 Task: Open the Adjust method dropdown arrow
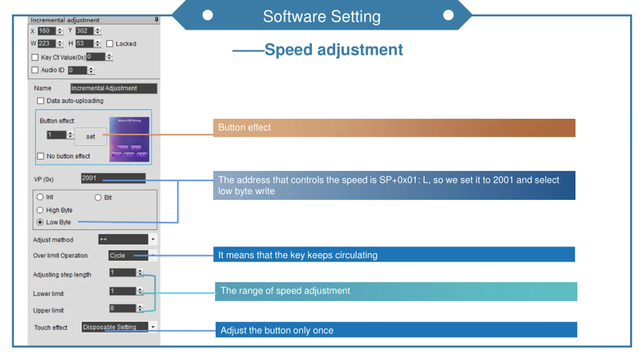click(x=153, y=239)
